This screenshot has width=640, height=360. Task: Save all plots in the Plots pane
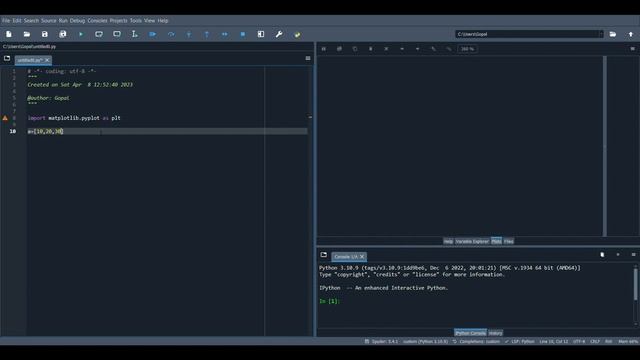[339, 49]
